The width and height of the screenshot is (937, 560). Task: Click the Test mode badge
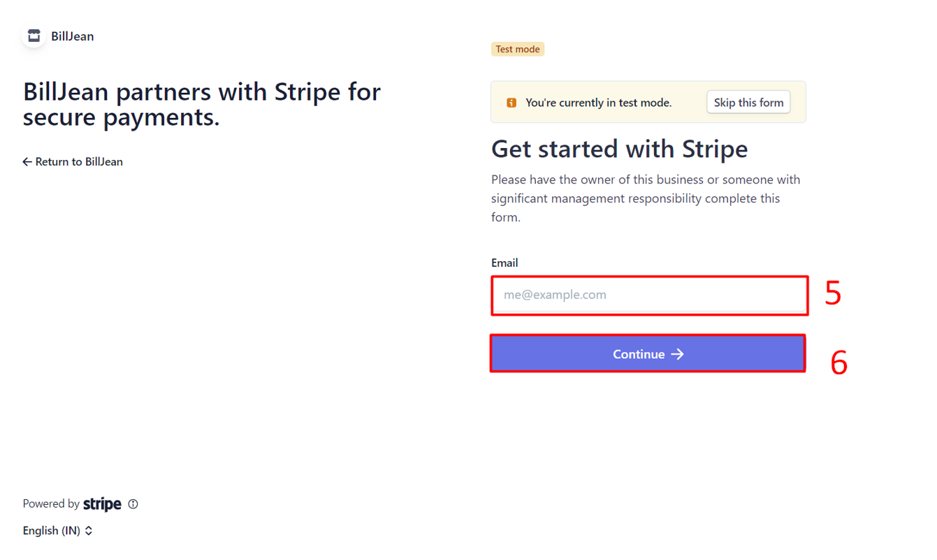click(517, 50)
